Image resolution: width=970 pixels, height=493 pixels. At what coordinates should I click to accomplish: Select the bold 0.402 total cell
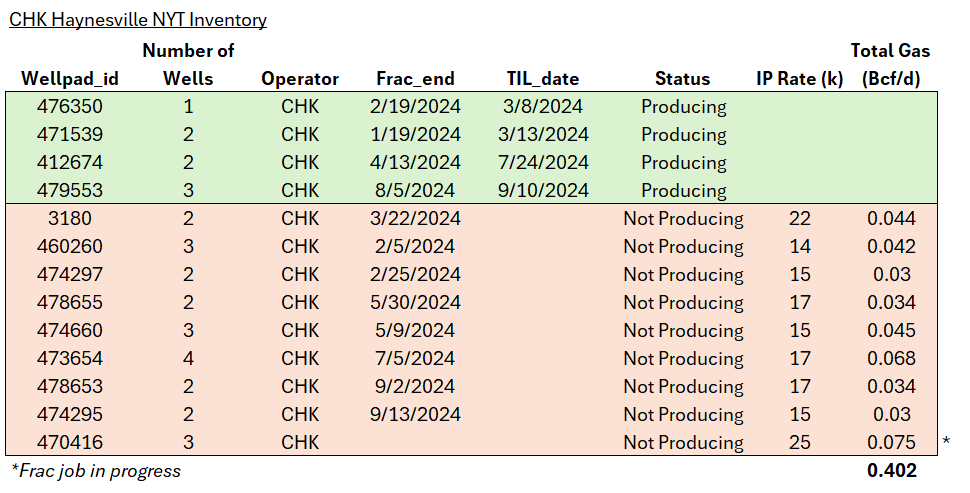(891, 471)
